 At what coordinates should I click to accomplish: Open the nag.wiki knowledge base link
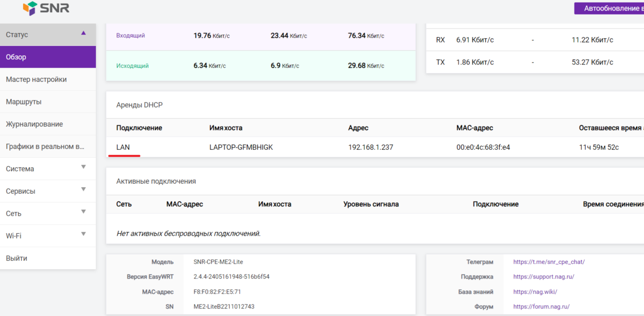pyautogui.click(x=535, y=292)
